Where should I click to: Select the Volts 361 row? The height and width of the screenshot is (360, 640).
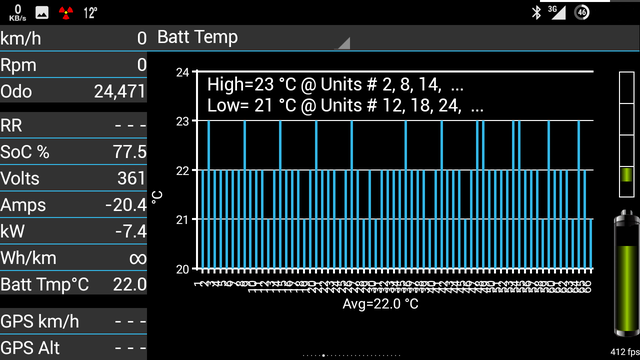73,178
